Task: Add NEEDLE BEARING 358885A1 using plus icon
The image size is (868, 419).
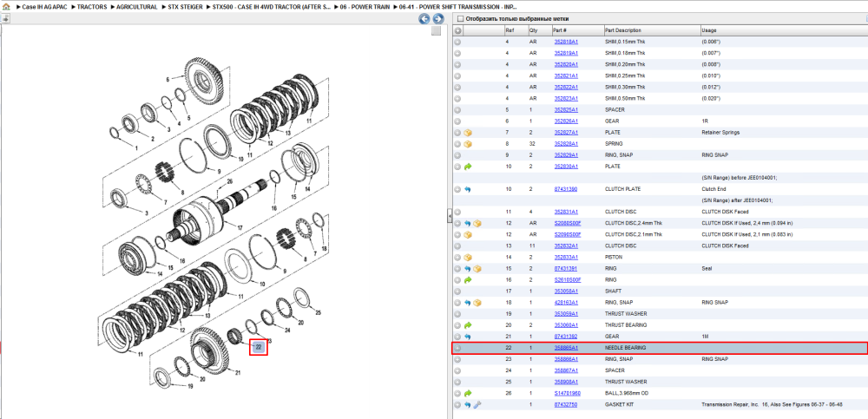Action: 457,348
